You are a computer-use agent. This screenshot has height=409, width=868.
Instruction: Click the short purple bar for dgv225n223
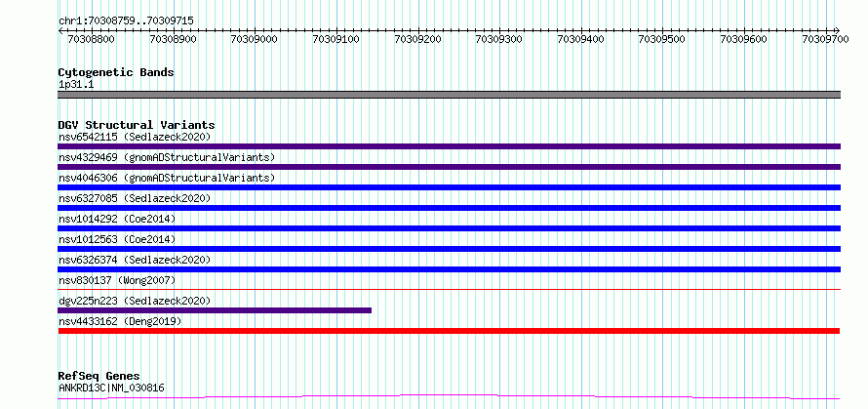pyautogui.click(x=215, y=310)
